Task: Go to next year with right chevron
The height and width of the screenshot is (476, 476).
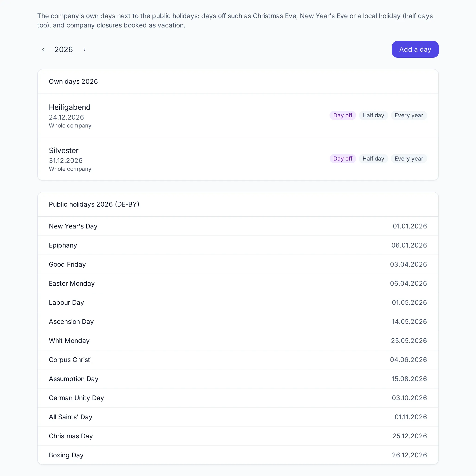Action: click(84, 50)
